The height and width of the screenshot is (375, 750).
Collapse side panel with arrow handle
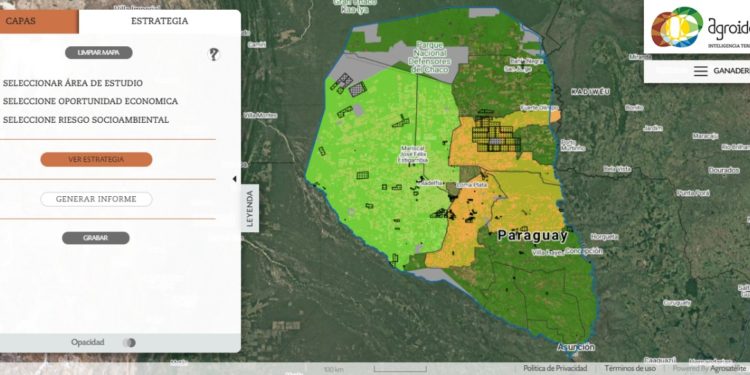[x=234, y=179]
